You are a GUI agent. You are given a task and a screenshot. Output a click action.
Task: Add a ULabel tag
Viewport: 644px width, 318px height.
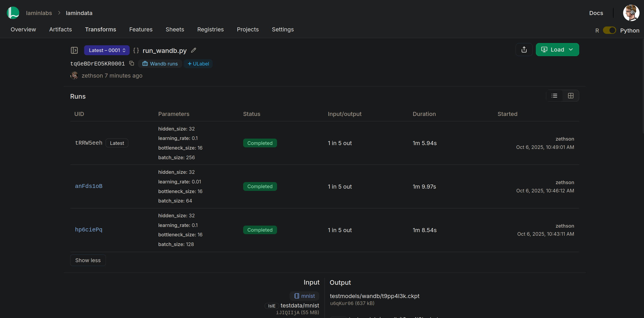pos(198,64)
